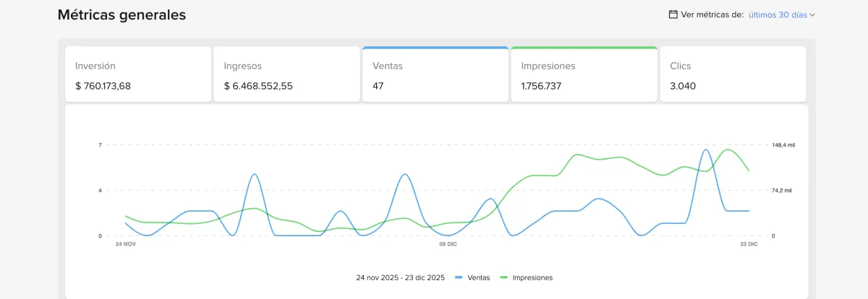The width and height of the screenshot is (868, 299).
Task: Click the 09 DIC axis label
Action: (448, 244)
